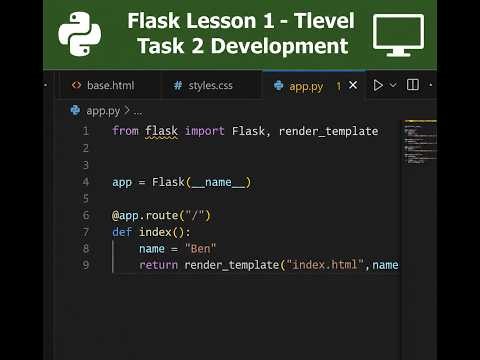Click 'render_template' in the import line
Viewport: 480px width, 360px height.
tap(328, 131)
